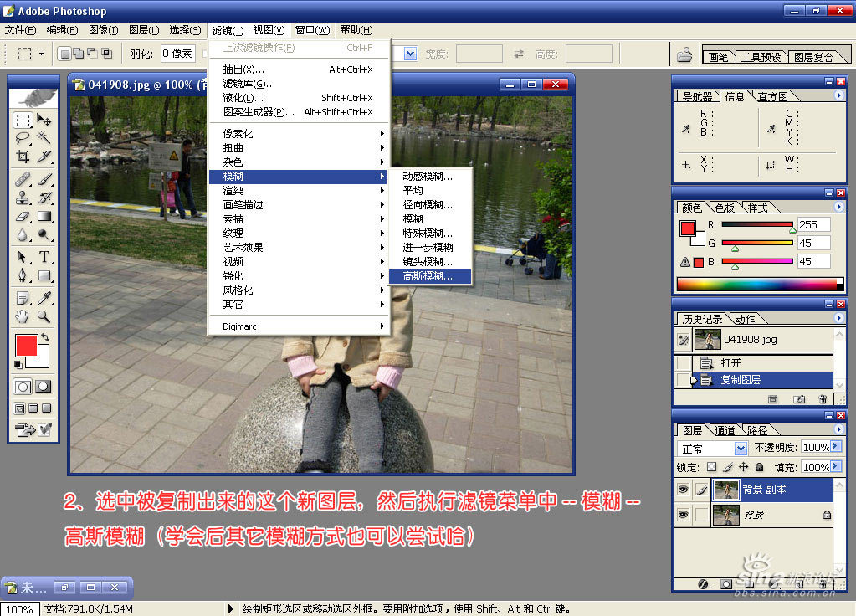The width and height of the screenshot is (856, 616).
Task: Switch to Standard editing mode
Action: point(23,387)
